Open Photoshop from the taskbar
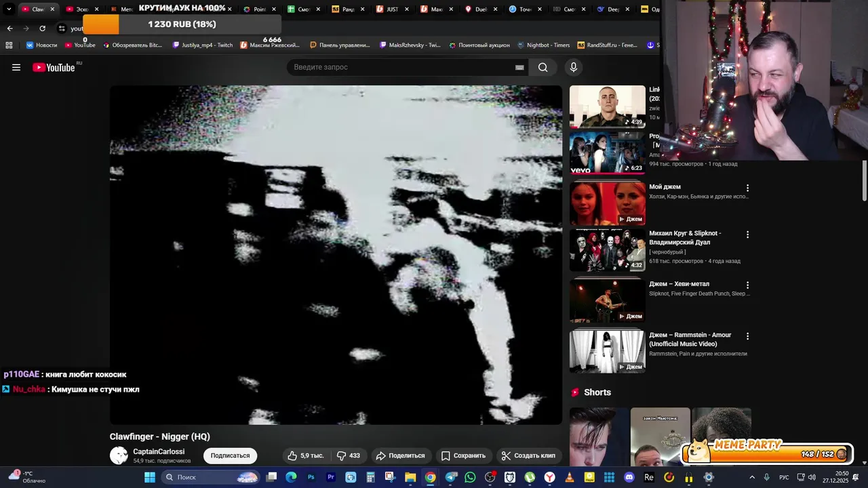Image resolution: width=868 pixels, height=488 pixels. pyautogui.click(x=311, y=477)
